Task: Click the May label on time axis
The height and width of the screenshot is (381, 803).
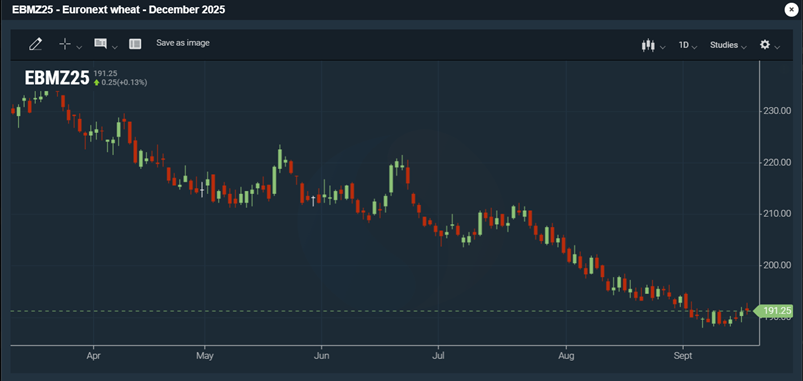Action: tap(204, 355)
